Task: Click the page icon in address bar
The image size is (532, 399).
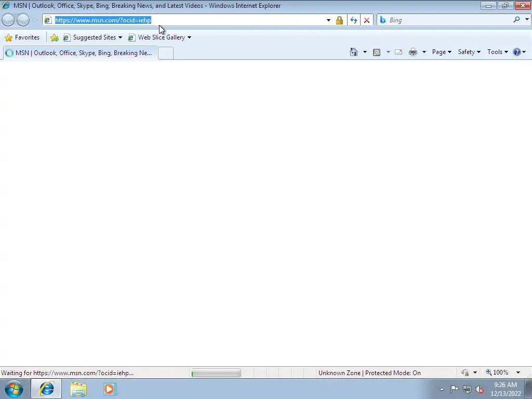Action: (x=47, y=20)
